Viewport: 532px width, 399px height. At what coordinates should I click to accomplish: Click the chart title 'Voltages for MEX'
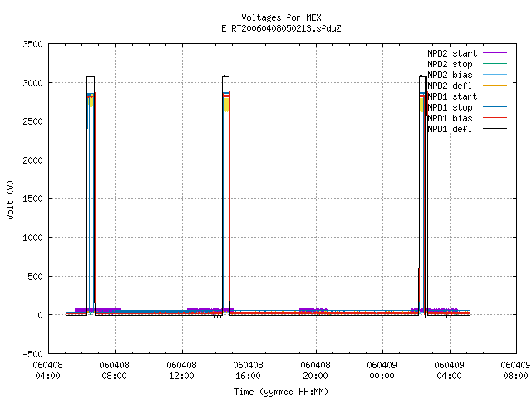(281, 17)
